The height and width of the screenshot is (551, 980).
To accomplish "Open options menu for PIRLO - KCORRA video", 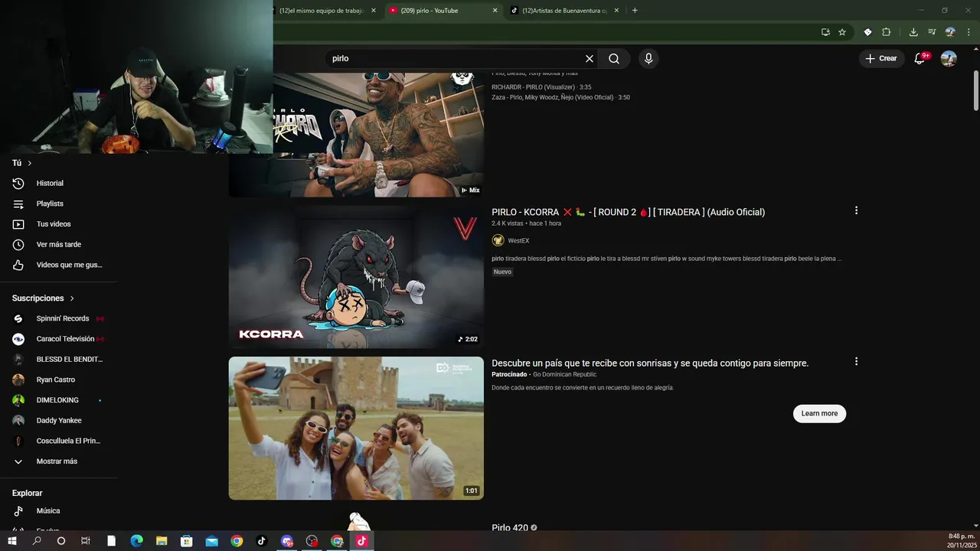I will tap(856, 210).
